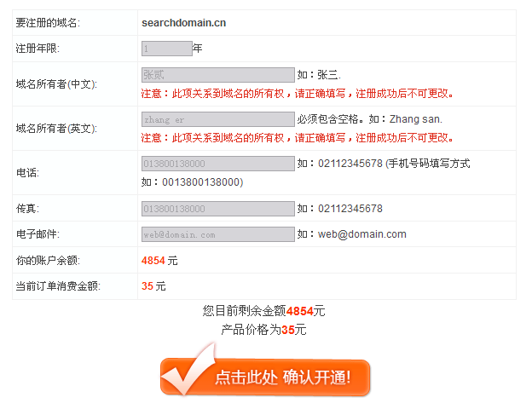Select the 传真 fax number field
Screen dimensions: 532x409
click(217, 209)
